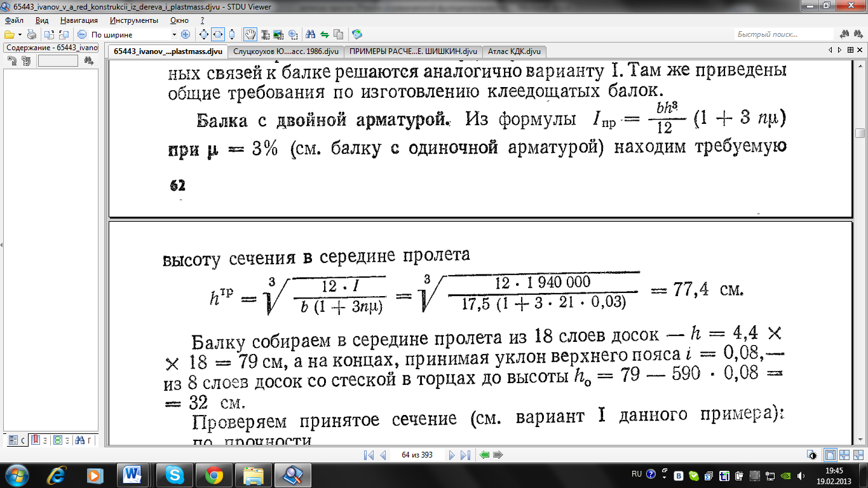Activate the select image tool
Viewport: 868px width, 488px height.
click(x=278, y=34)
